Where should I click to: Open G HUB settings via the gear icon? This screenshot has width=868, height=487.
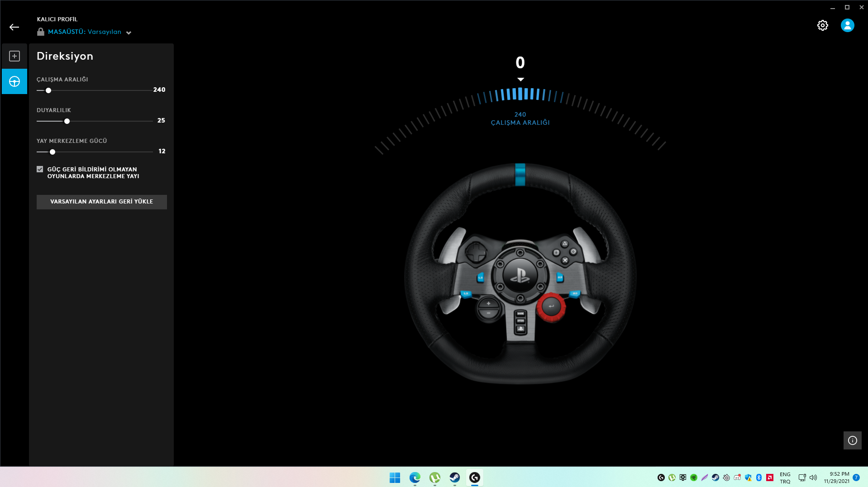point(823,25)
